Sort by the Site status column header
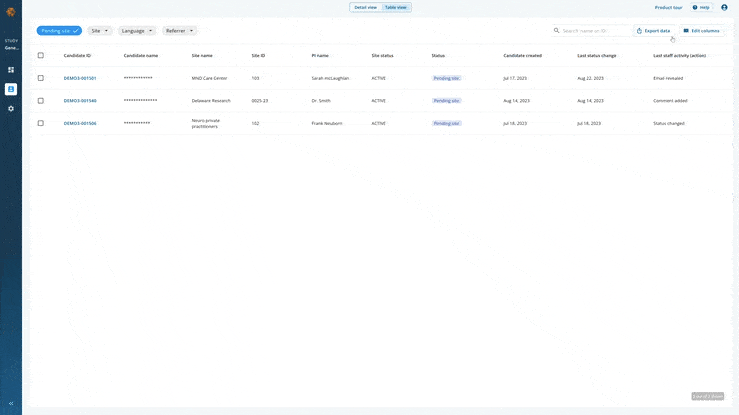The width and height of the screenshot is (739, 415). [x=382, y=56]
